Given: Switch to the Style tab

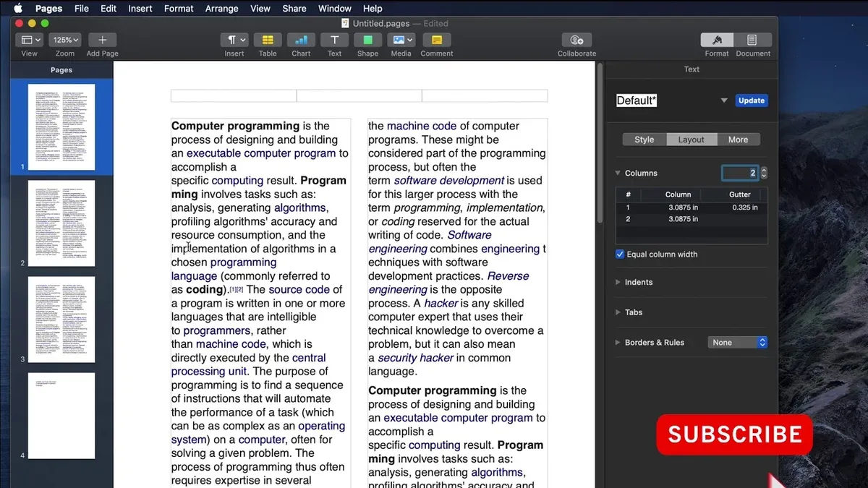Looking at the screenshot, I should pos(644,140).
